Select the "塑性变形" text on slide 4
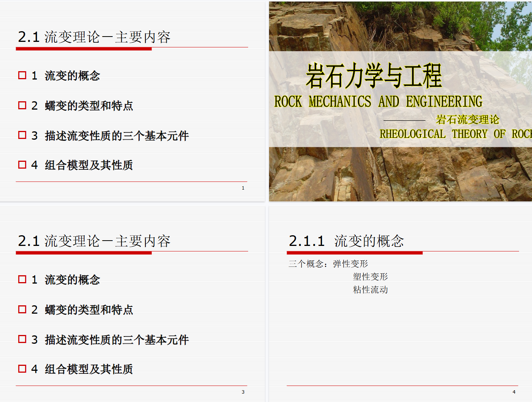The height and width of the screenshot is (402, 532). (370, 277)
